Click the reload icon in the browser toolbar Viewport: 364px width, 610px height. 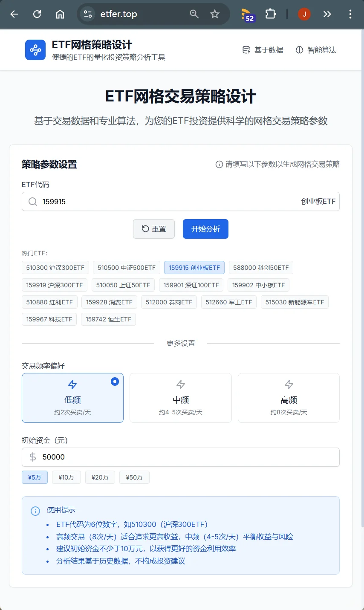coord(37,14)
